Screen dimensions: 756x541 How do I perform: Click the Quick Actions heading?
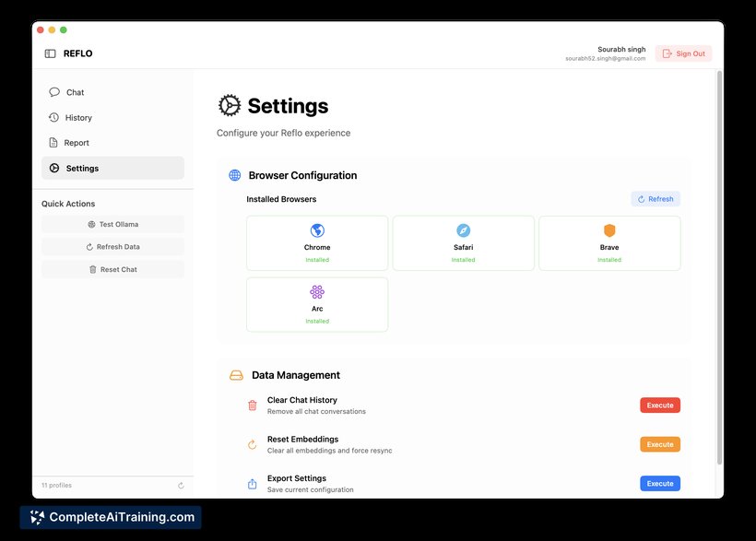coord(68,204)
